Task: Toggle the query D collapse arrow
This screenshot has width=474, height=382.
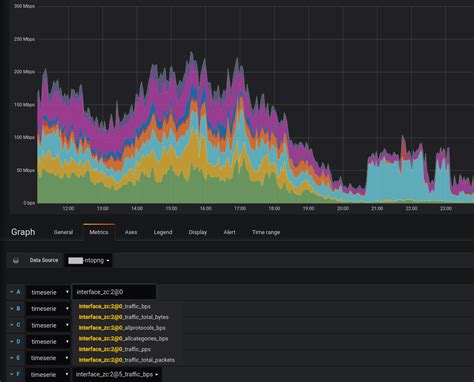Action: (x=12, y=341)
